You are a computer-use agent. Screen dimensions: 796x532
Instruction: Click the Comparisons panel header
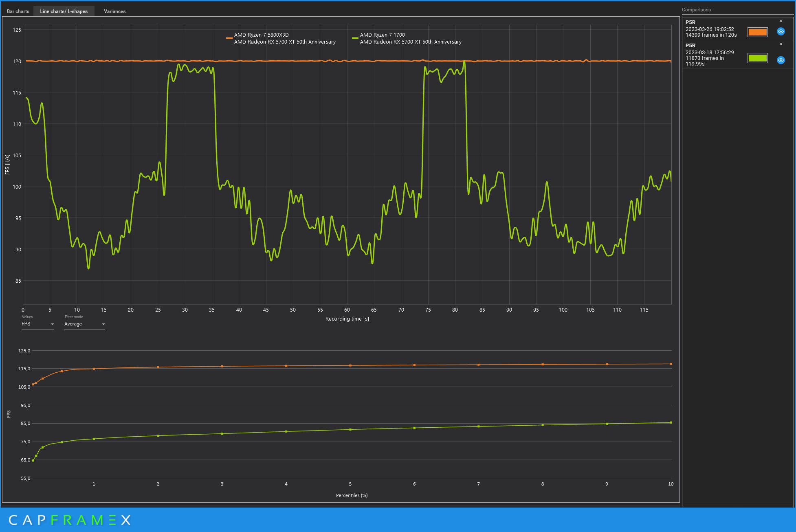(x=696, y=10)
